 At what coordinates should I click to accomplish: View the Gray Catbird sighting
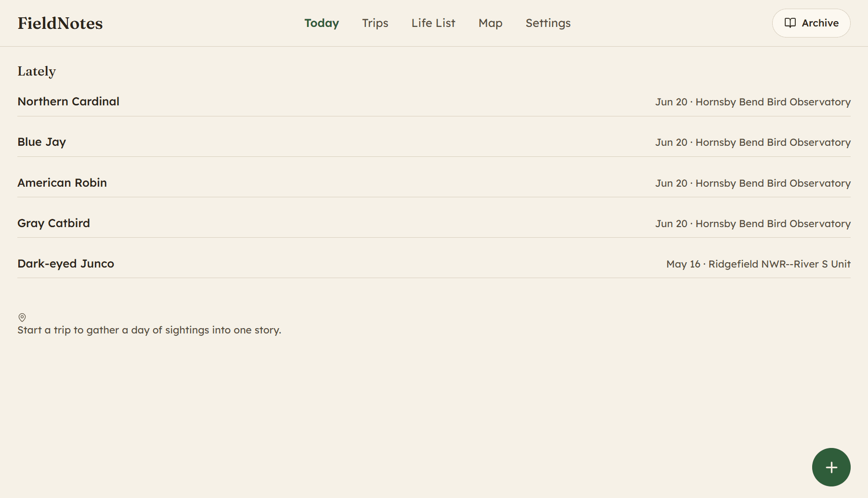[x=434, y=223]
